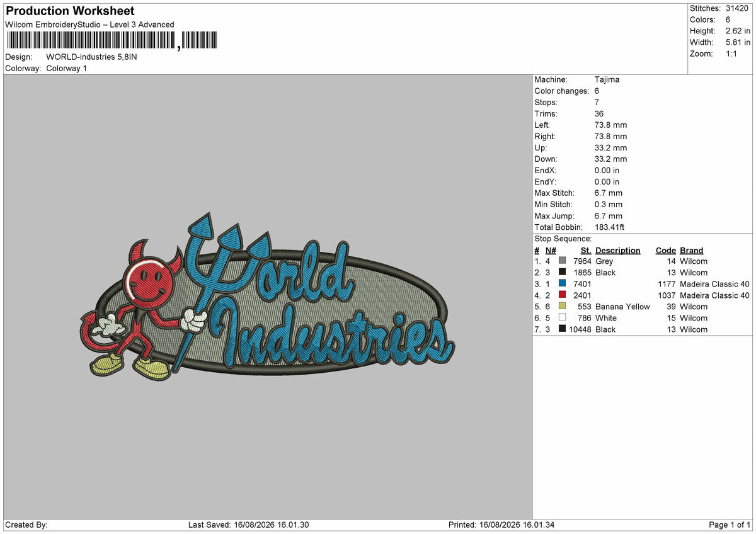756x534 pixels.
Task: Click the 'White' description in row 6
Action: pyautogui.click(x=606, y=318)
